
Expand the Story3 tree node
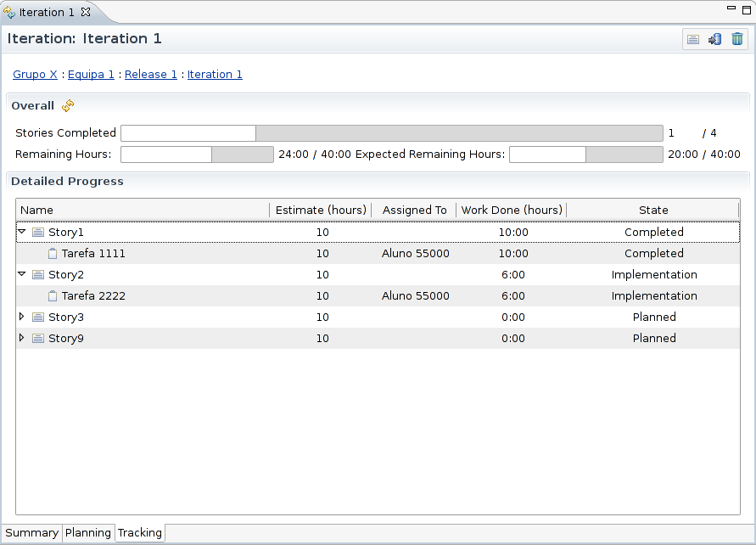[x=22, y=317]
